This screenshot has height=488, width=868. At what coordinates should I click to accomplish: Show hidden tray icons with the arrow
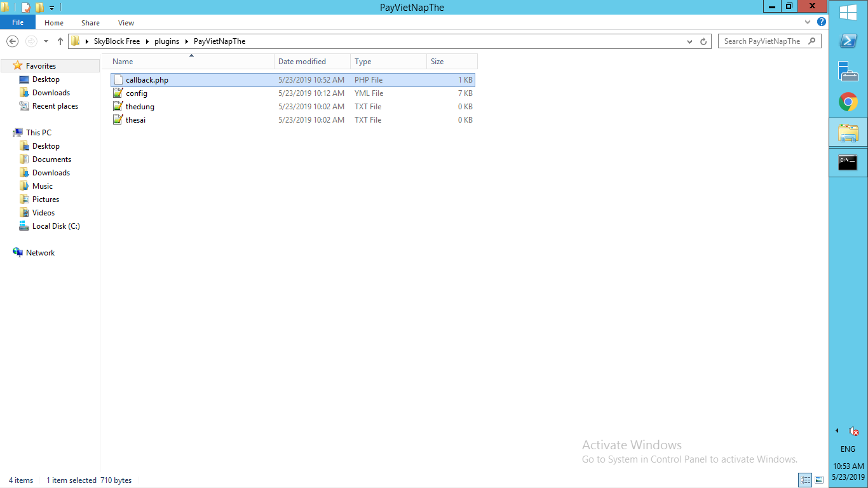tap(837, 431)
